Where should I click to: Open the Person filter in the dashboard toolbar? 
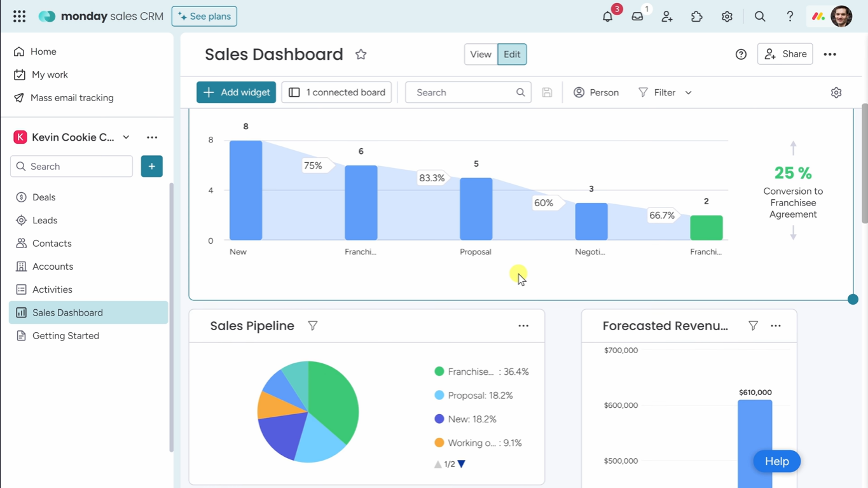pos(596,92)
